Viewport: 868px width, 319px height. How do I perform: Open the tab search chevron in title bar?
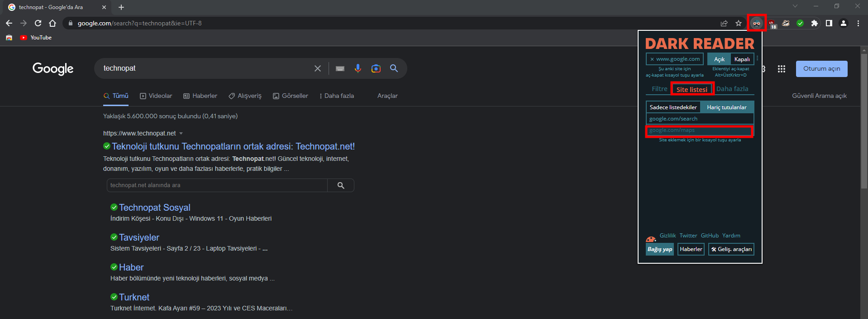[795, 6]
